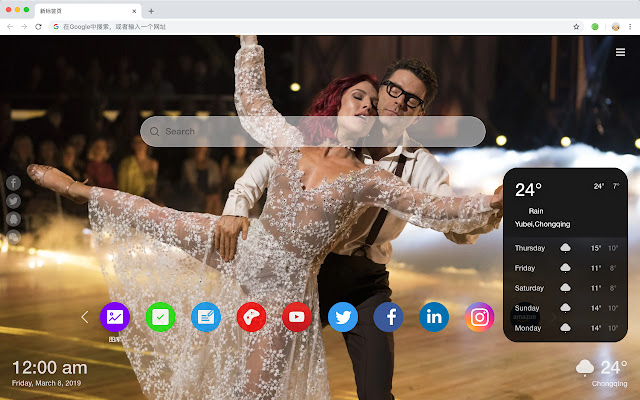Open the Instagram shortcut

tap(480, 317)
